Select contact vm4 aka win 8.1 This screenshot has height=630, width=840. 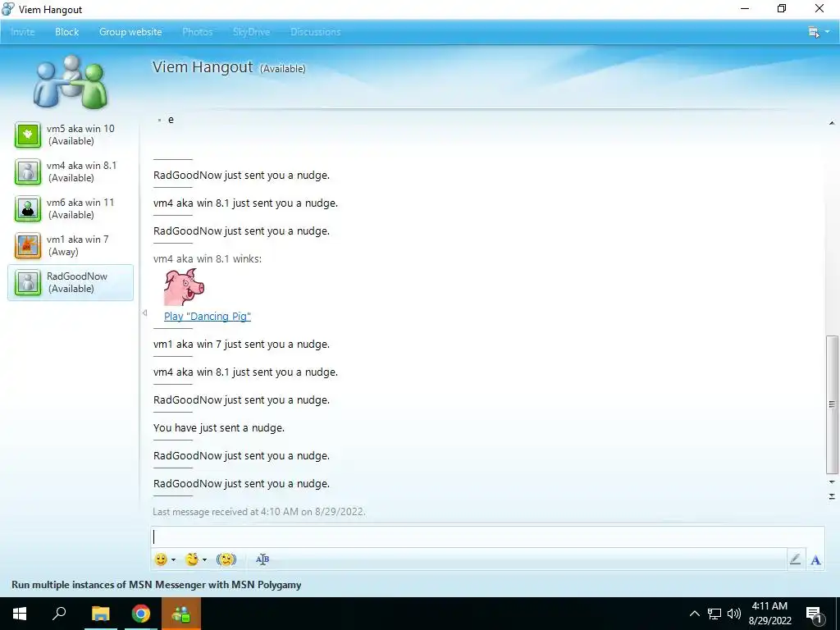[x=71, y=171]
